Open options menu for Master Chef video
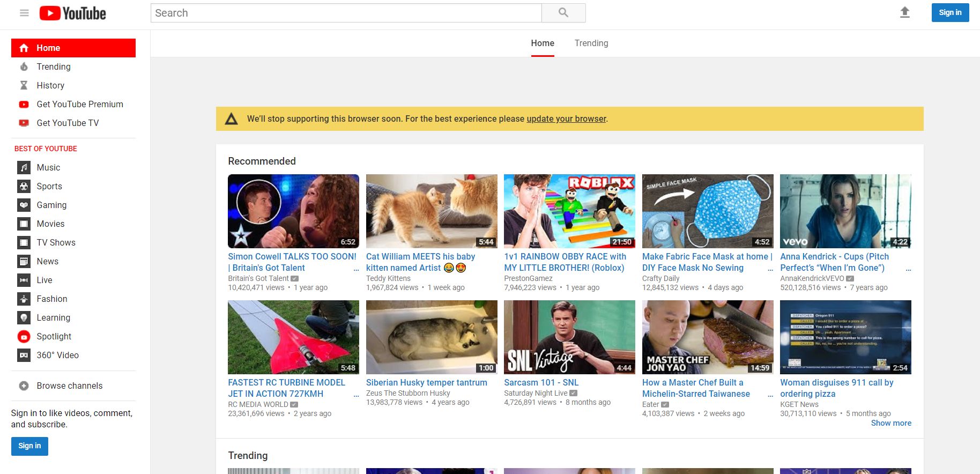Viewport: 980px width, 474px height. point(770,395)
